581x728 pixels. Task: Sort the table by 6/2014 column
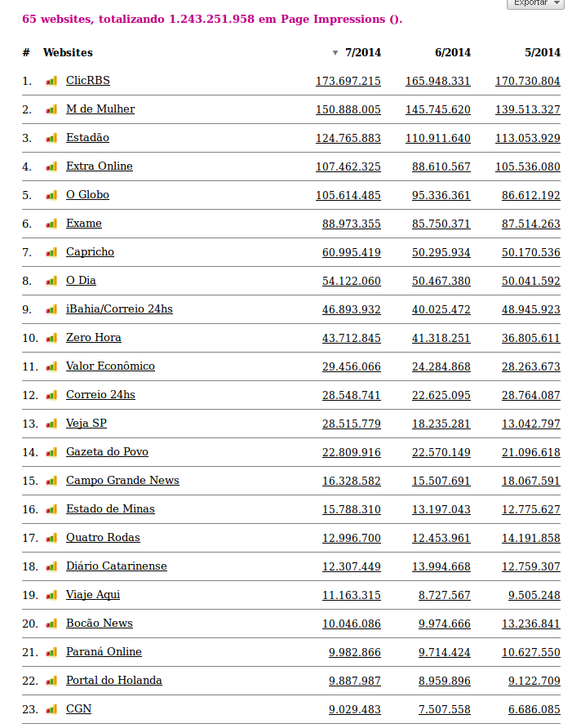453,52
